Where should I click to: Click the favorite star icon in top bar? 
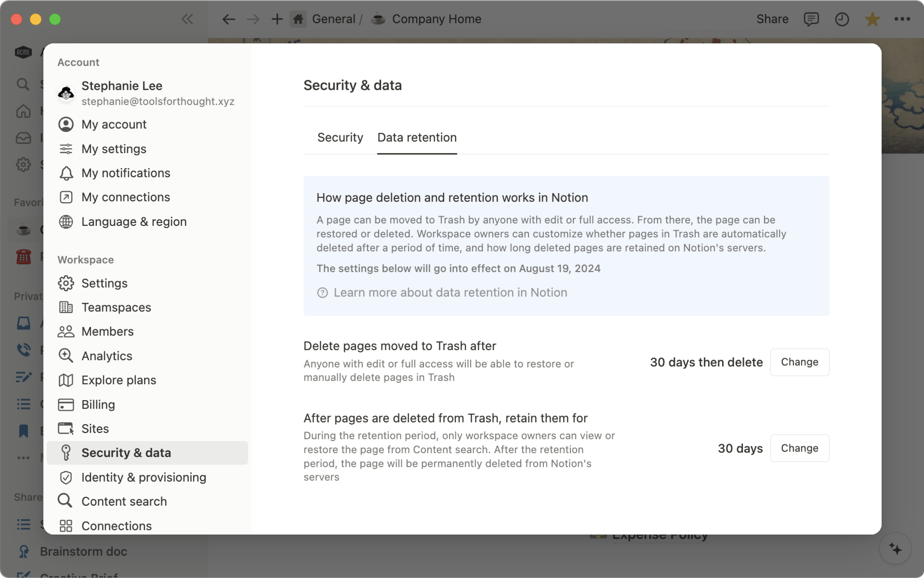pyautogui.click(x=872, y=19)
